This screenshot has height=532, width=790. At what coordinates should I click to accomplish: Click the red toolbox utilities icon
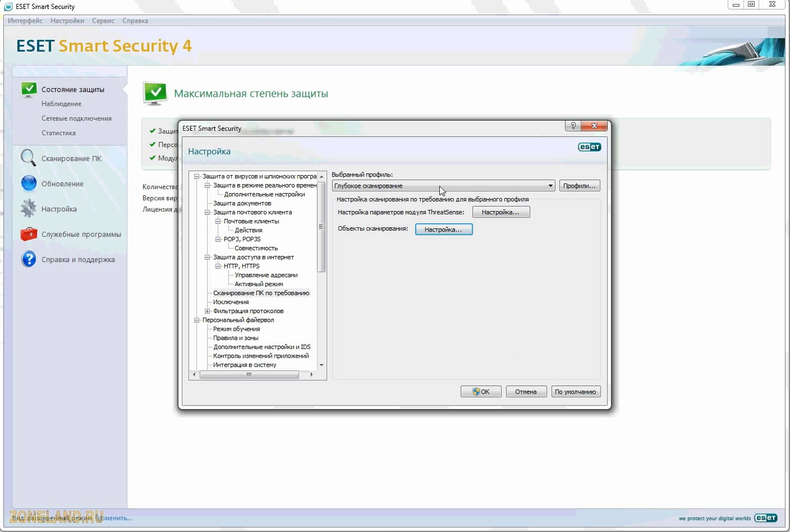coord(29,234)
